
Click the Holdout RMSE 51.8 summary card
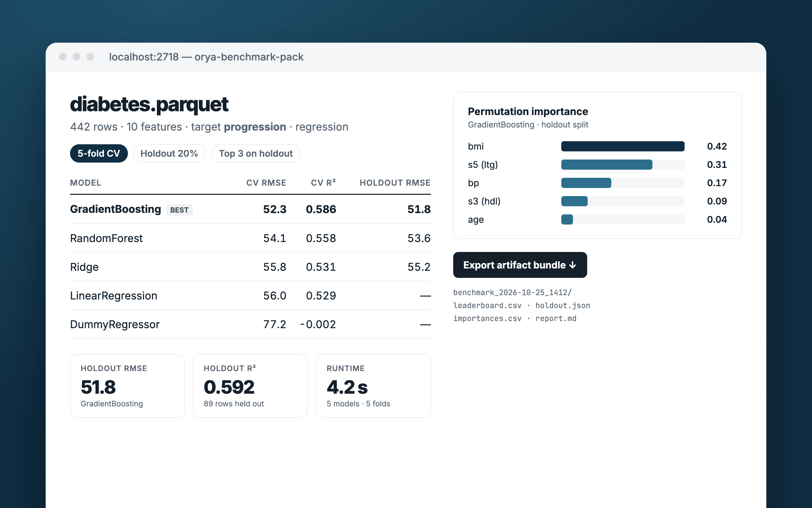[x=127, y=386]
